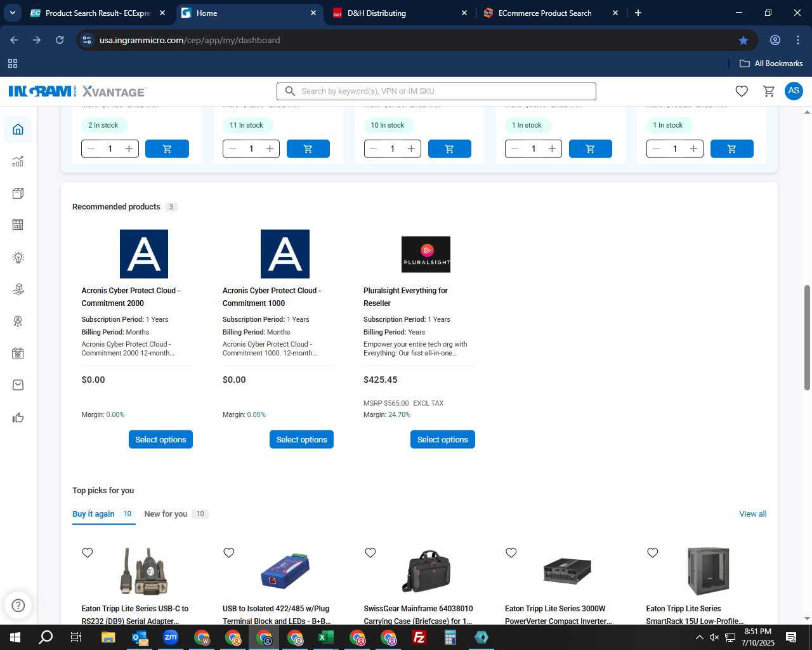812x650 pixels.
Task: Decrease quantity for the 2 In stock item
Action: click(91, 149)
